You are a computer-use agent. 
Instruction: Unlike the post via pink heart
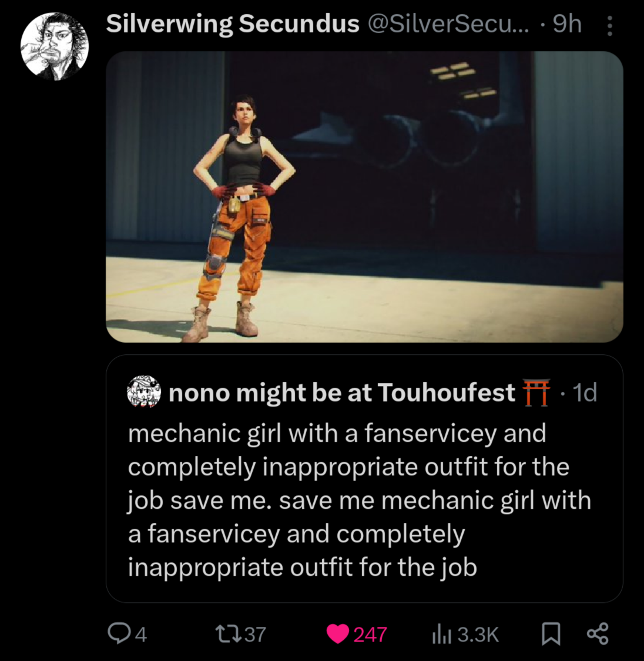pos(337,633)
